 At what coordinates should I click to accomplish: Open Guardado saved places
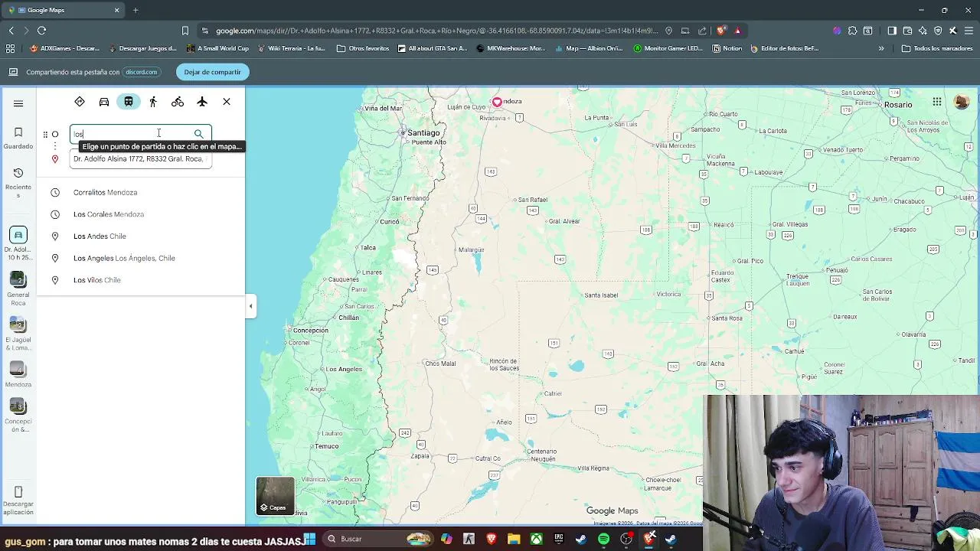(x=18, y=138)
